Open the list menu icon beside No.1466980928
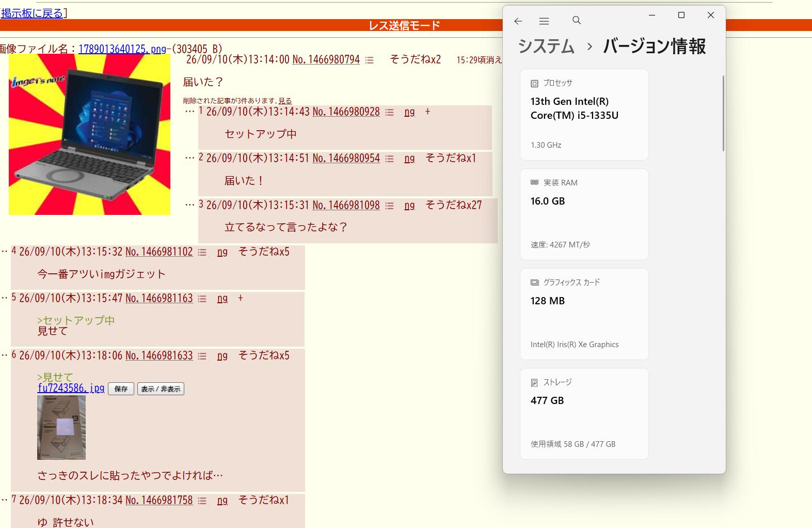The width and height of the screenshot is (812, 528). [390, 113]
